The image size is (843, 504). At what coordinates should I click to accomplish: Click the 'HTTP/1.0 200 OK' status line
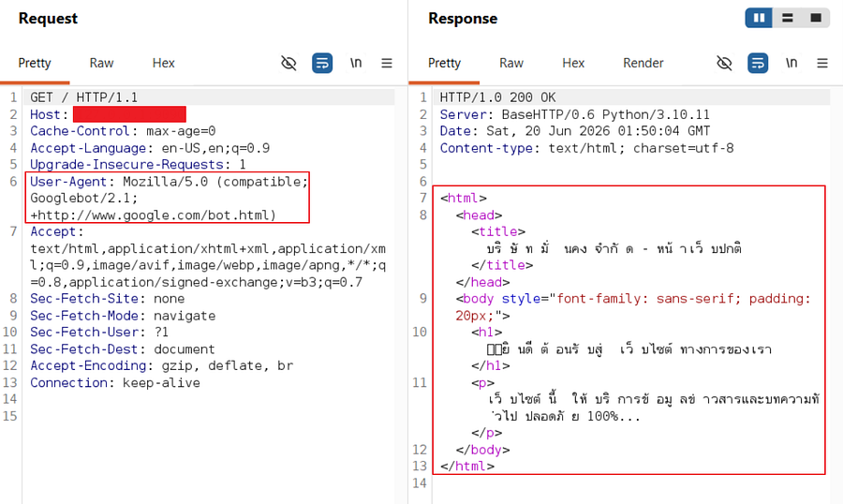coord(497,97)
